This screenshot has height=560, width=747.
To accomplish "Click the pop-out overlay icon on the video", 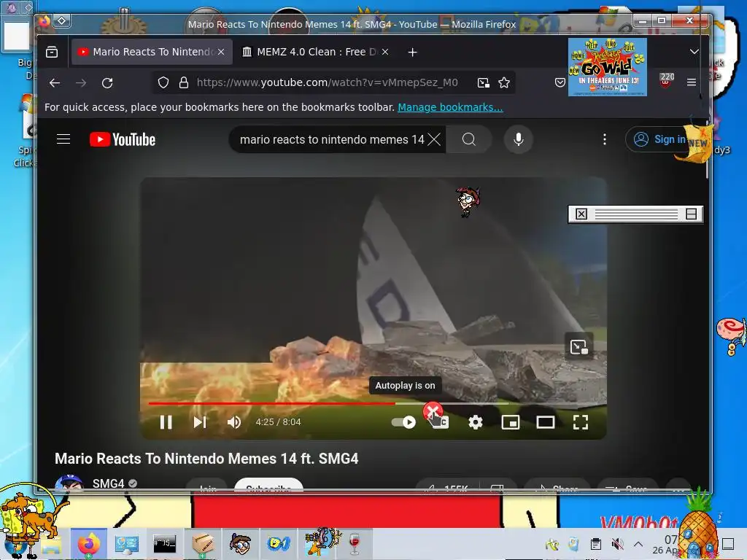I will pyautogui.click(x=578, y=346).
